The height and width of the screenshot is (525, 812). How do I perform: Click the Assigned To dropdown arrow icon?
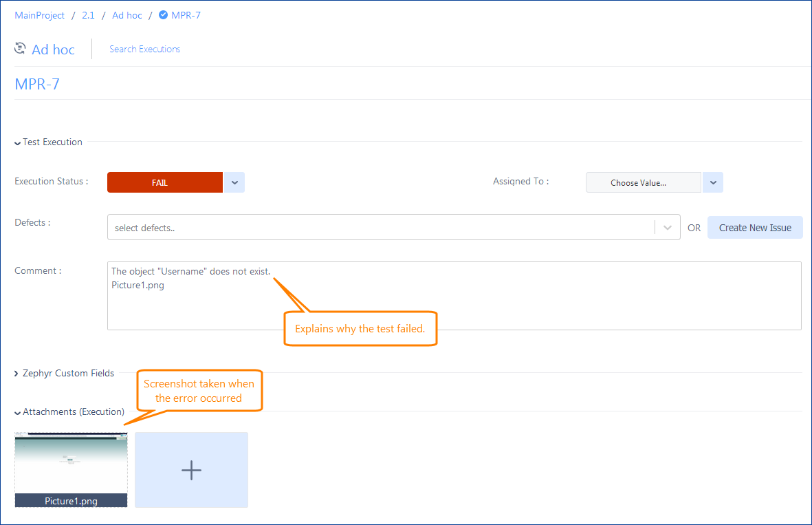pos(712,182)
